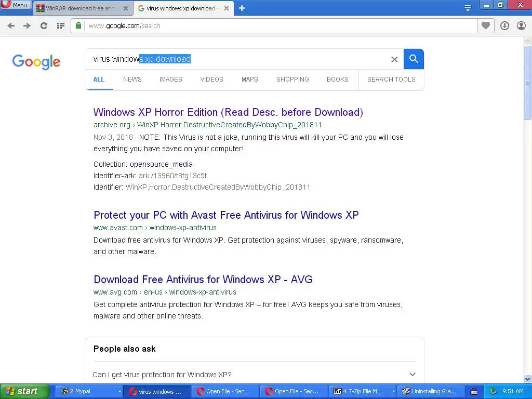Close the WinRAR download tab
Screen dimensions: 532x399
[126, 8]
